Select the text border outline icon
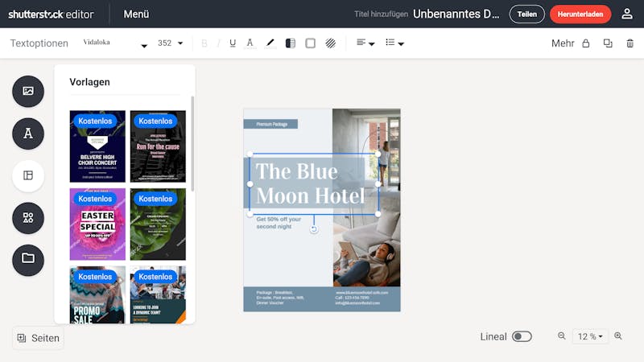 point(311,43)
